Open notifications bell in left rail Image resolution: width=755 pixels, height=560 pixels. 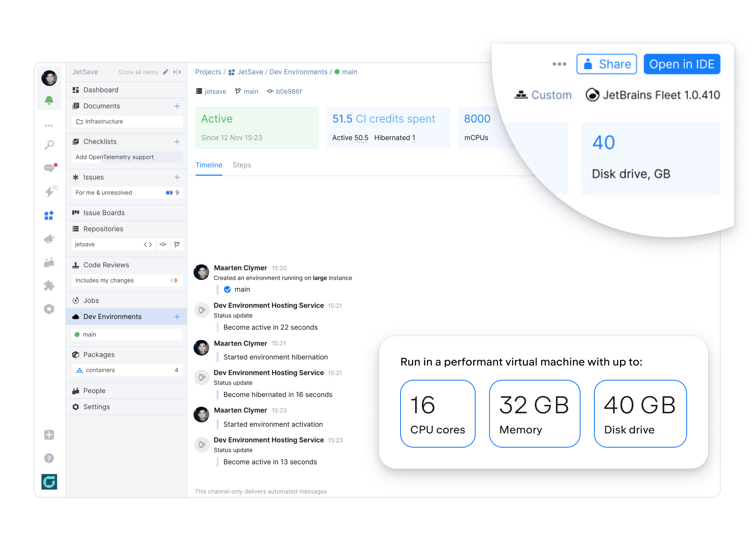coord(49,100)
